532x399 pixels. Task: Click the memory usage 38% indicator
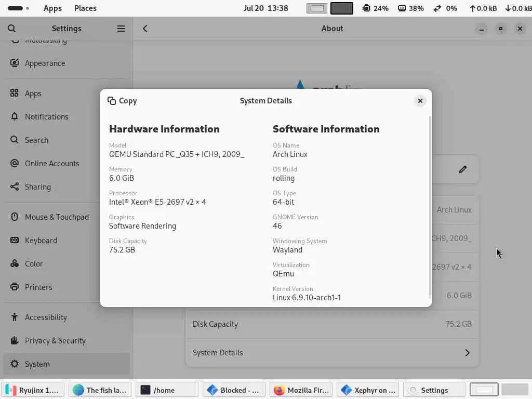(x=411, y=8)
